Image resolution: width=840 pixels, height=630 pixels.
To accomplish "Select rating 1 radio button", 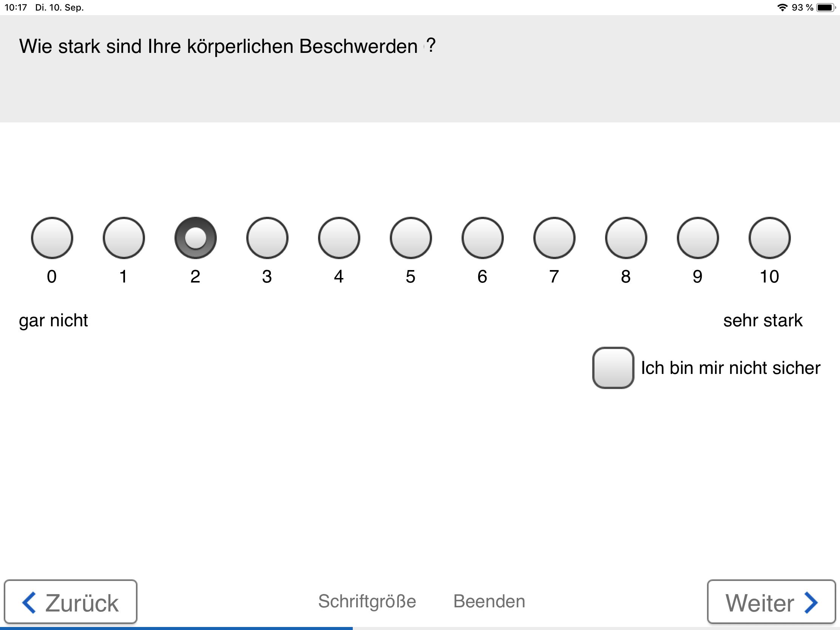I will 124,238.
